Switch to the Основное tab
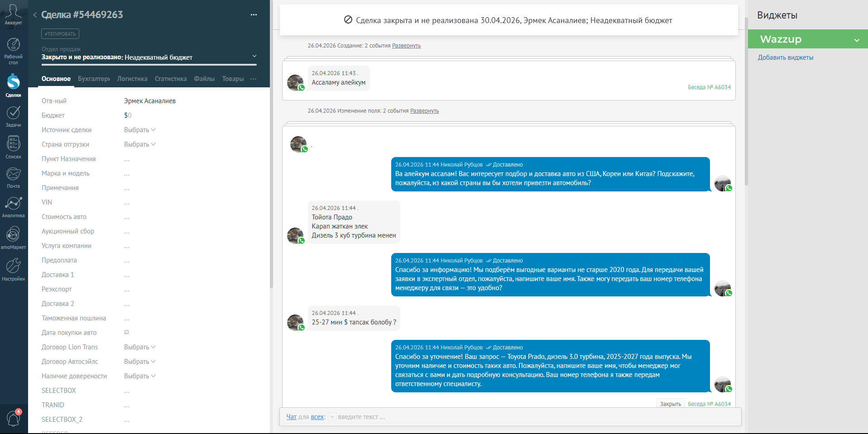This screenshot has height=434, width=868. point(56,79)
